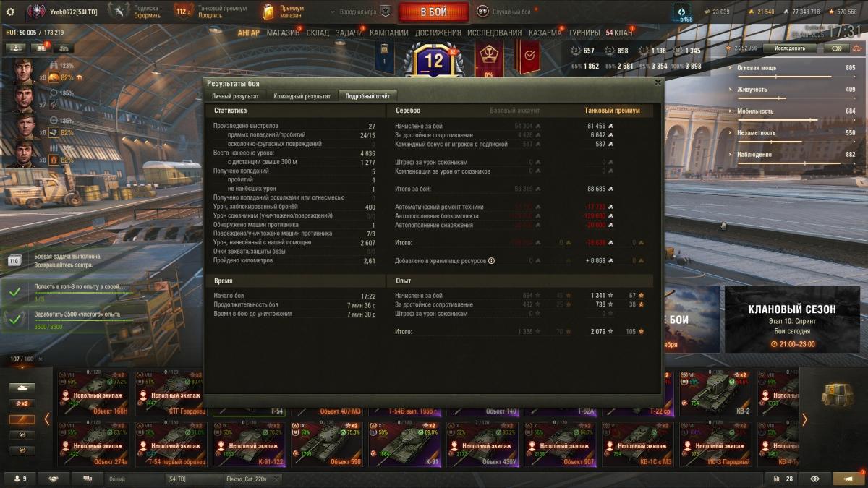Open the red pentagon emblem banner
This screenshot has height=488, width=868.
(489, 58)
